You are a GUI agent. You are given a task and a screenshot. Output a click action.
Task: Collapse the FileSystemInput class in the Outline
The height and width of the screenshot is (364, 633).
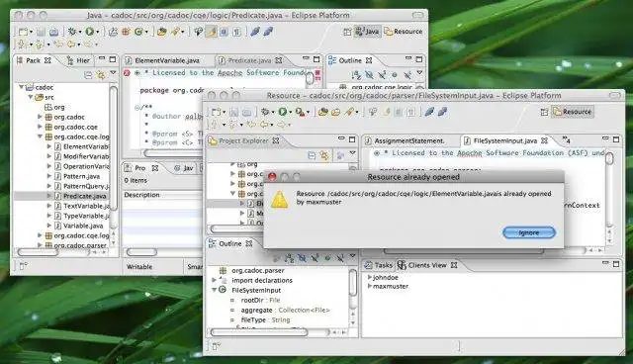[214, 290]
